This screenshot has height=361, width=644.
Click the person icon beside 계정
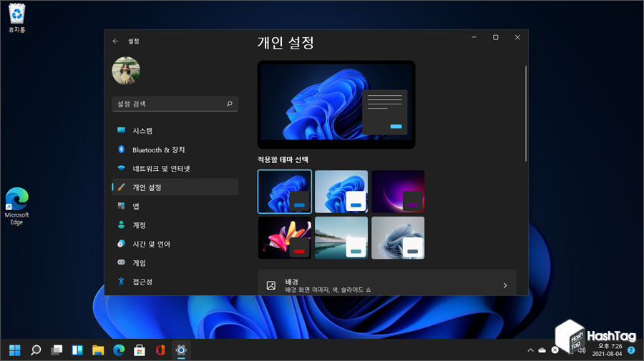click(121, 224)
